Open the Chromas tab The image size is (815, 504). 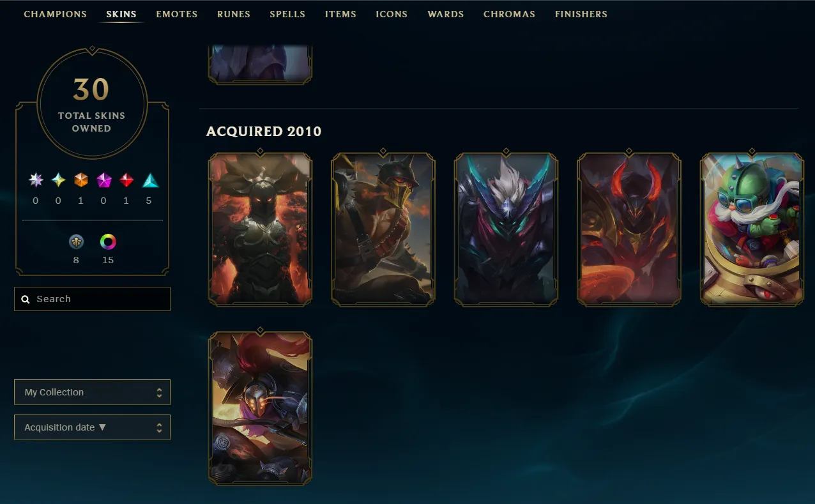point(509,14)
